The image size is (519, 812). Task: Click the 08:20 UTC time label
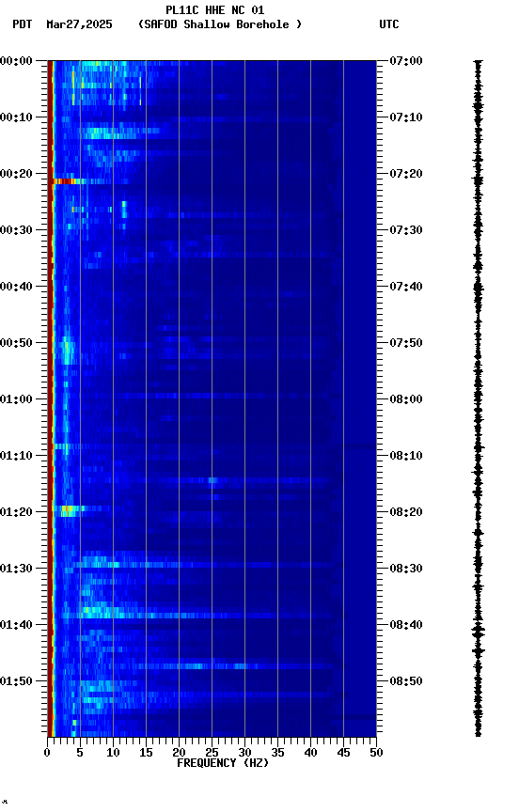[406, 513]
